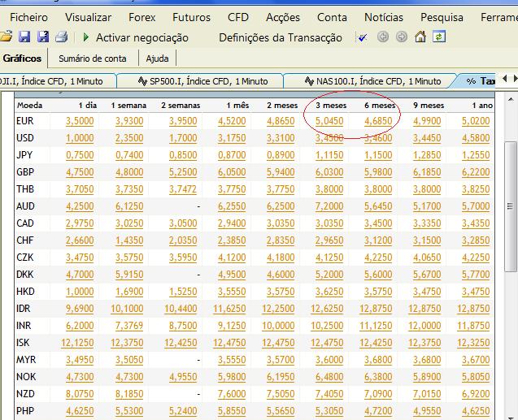Screen dimensions: 518x420
Task: Click the vertical scrollbar thumb
Action: [511, 206]
